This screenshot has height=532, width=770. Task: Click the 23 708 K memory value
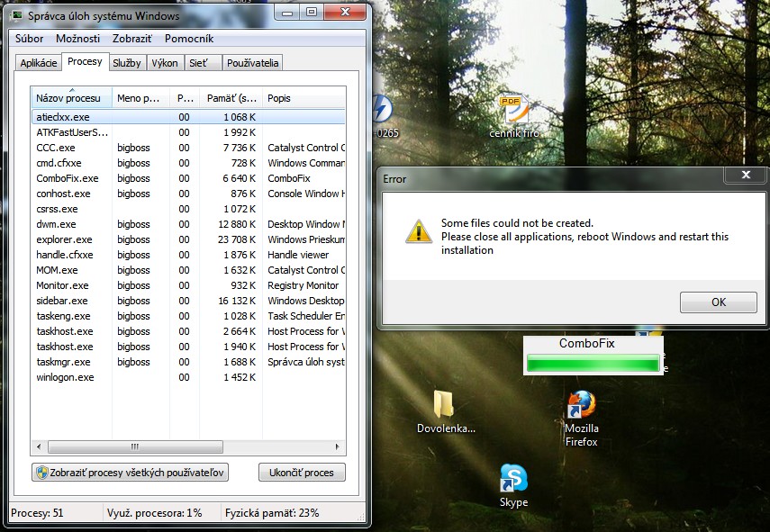237,239
